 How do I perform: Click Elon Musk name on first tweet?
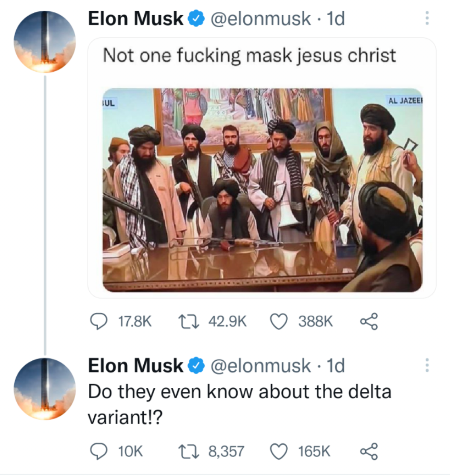136,18
